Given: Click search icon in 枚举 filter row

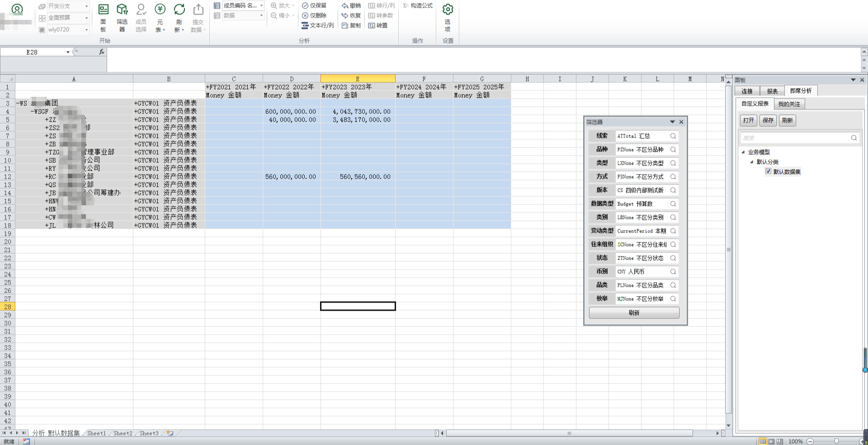Looking at the screenshot, I should pyautogui.click(x=673, y=298).
